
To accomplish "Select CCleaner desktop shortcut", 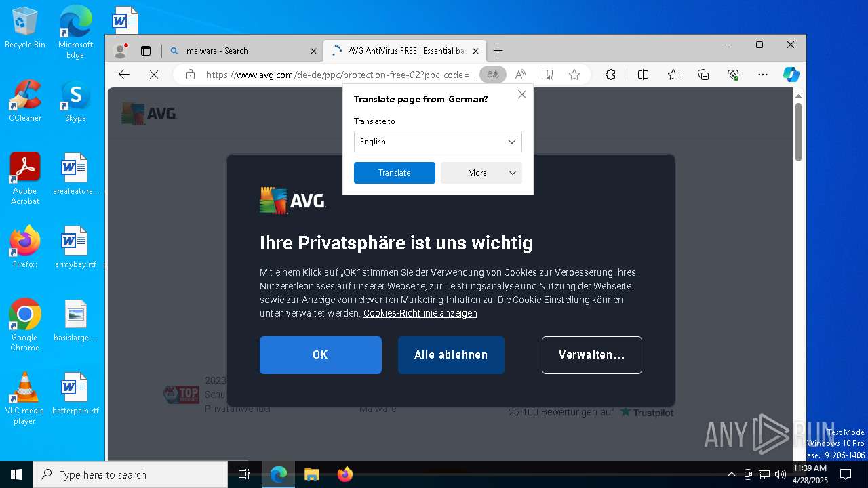I will (x=25, y=100).
